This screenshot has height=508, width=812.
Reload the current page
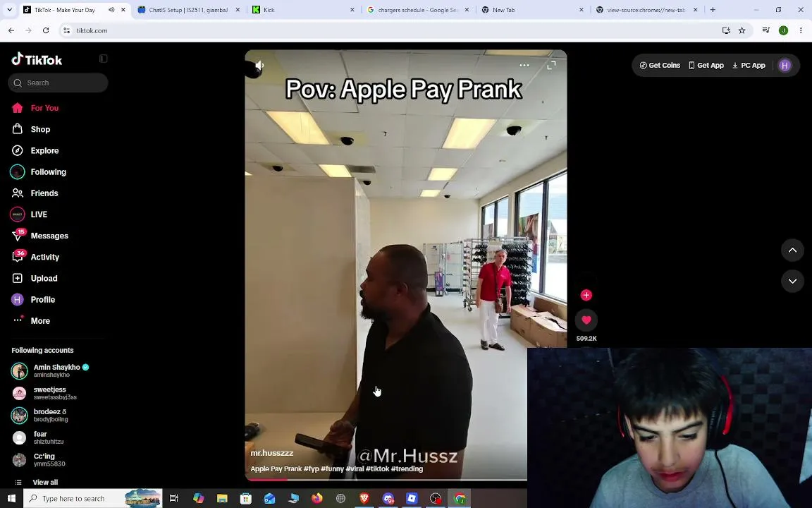46,30
